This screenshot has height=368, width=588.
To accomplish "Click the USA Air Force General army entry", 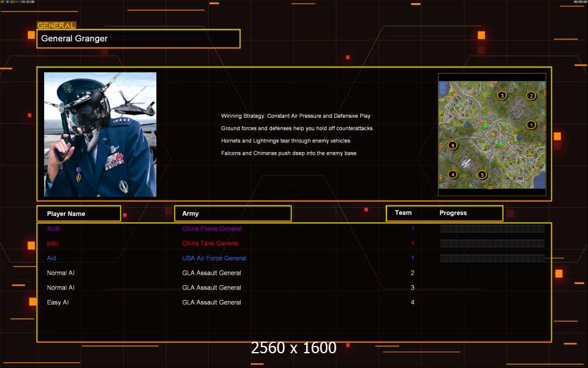I will point(214,258).
